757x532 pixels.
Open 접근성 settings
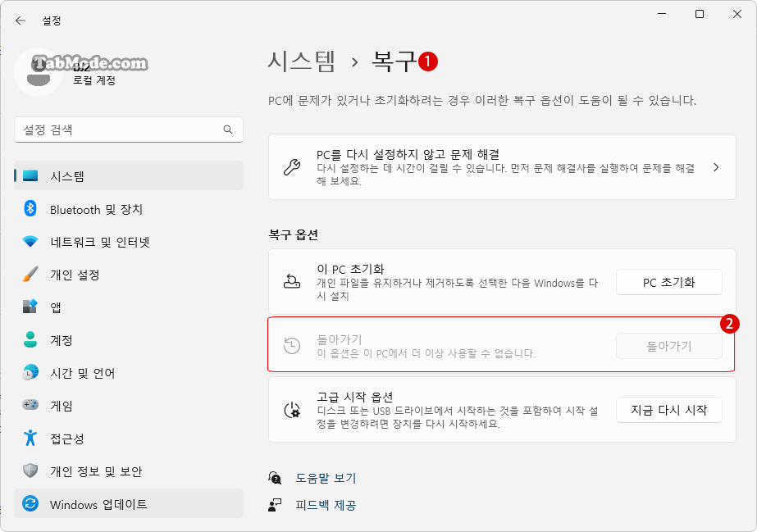pyautogui.click(x=129, y=438)
